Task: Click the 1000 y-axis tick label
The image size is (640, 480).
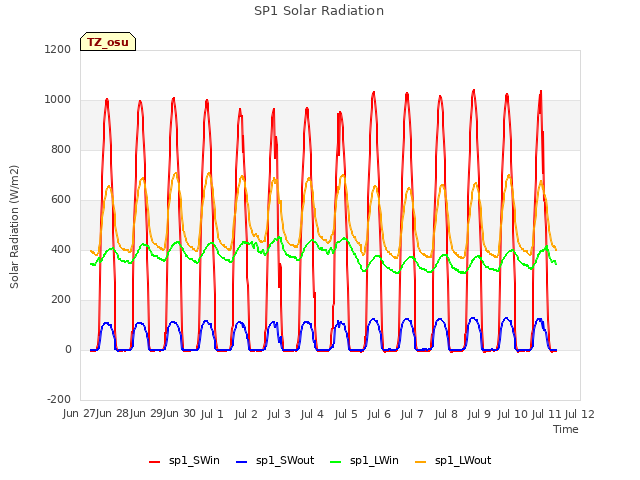Action: [x=58, y=100]
